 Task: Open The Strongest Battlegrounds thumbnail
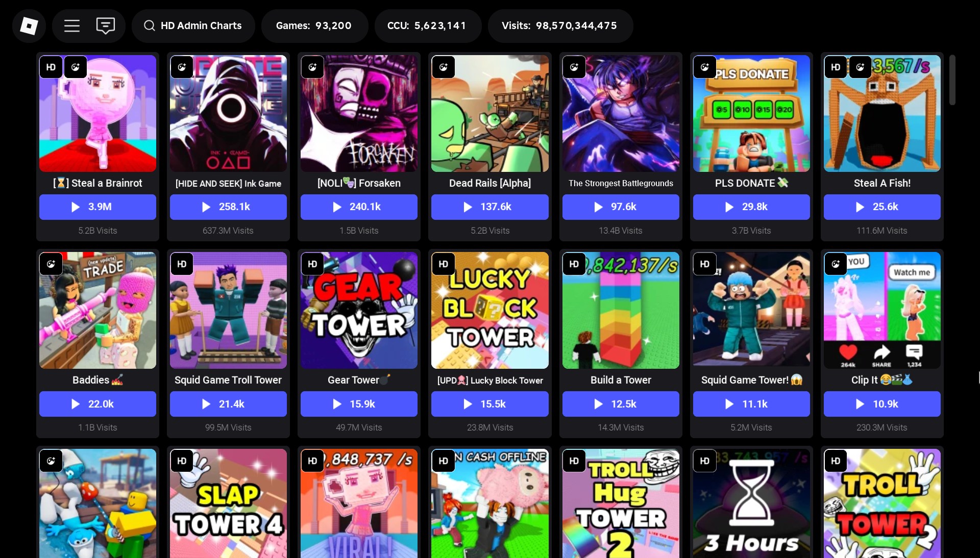[x=621, y=113]
